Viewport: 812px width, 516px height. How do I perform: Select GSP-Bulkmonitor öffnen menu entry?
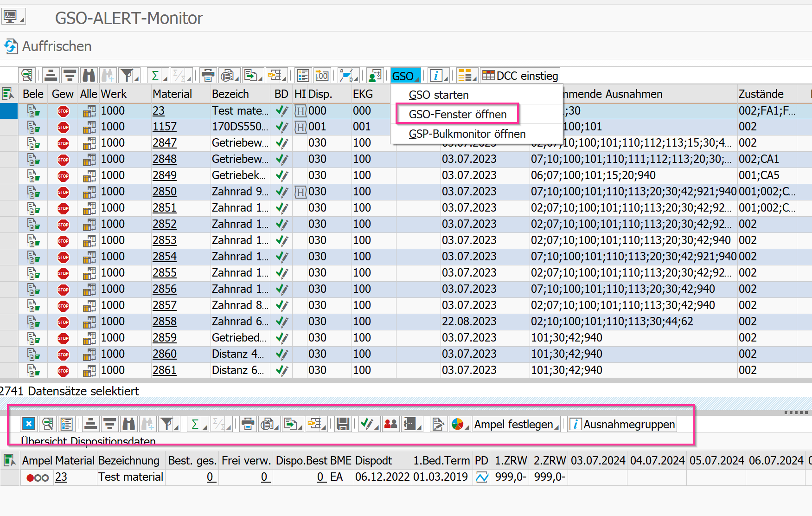pos(467,134)
